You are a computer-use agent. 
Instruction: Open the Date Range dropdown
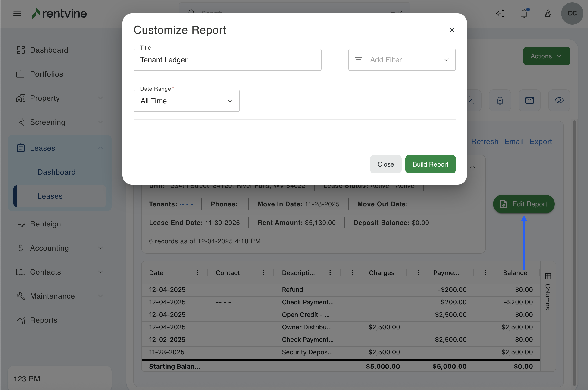pyautogui.click(x=186, y=101)
